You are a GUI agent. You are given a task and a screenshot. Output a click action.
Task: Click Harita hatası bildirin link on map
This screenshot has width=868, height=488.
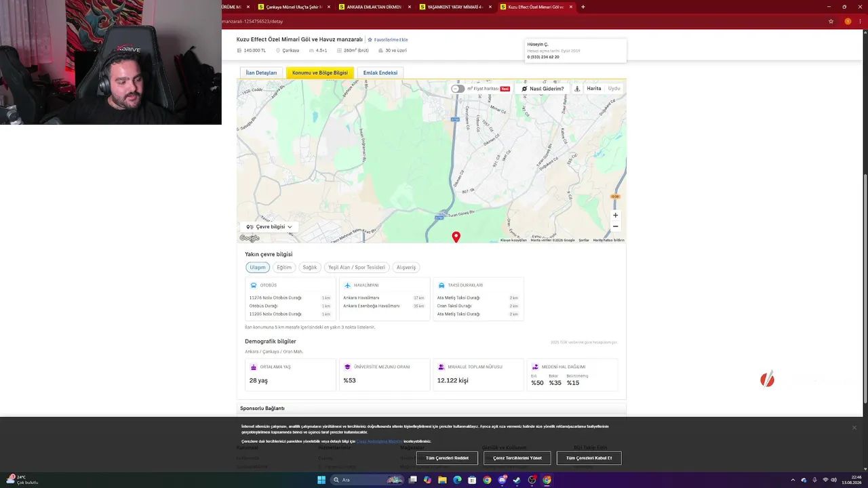[x=608, y=240]
